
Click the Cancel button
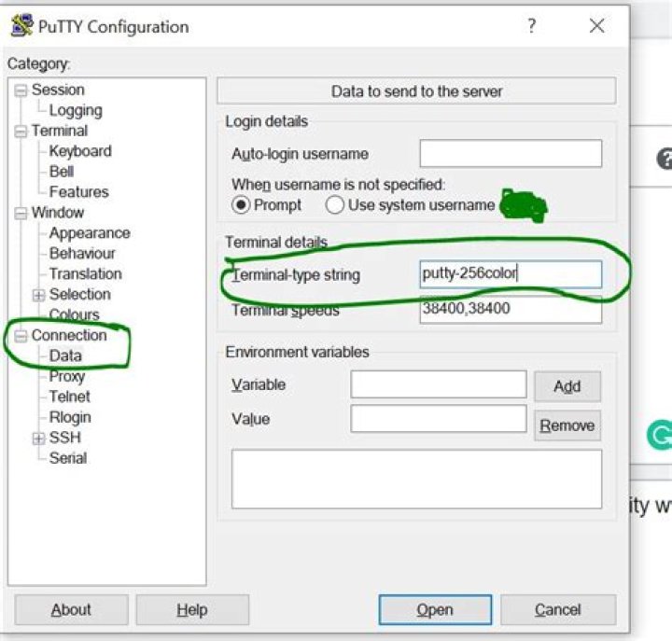[558, 609]
